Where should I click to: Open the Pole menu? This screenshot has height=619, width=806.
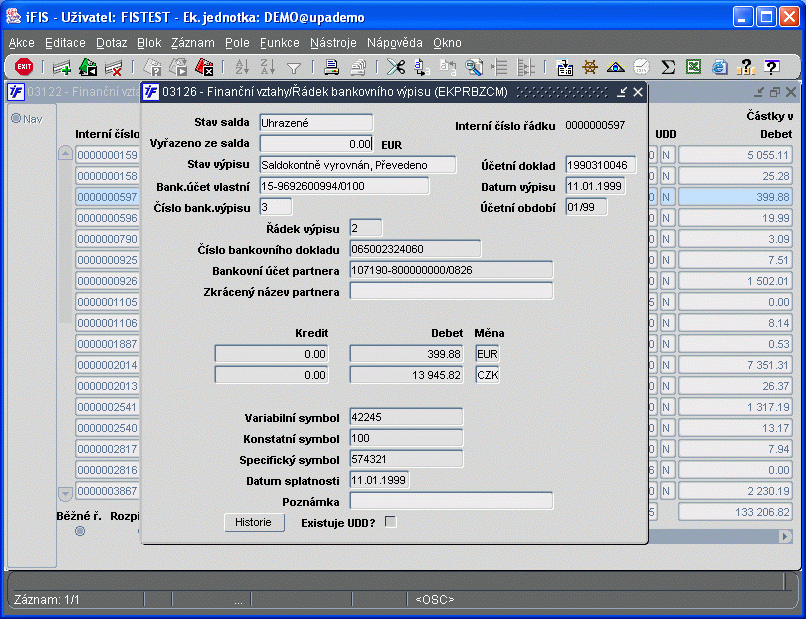pyautogui.click(x=237, y=43)
